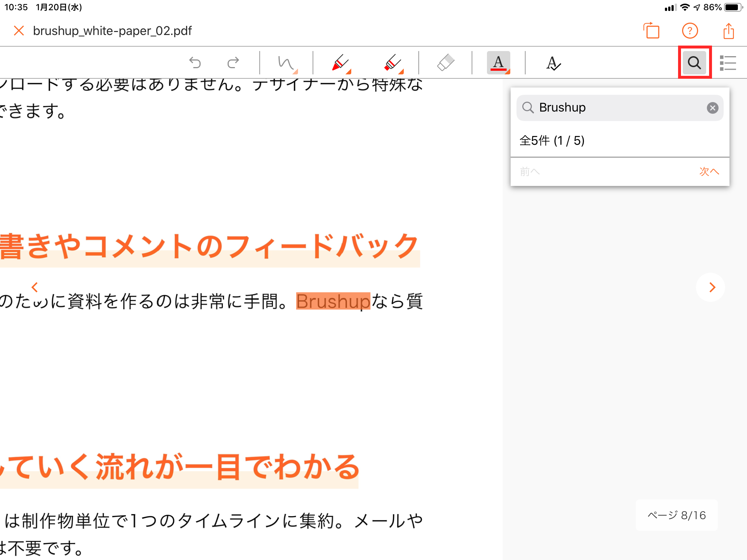Tap the 前へ previous result button
This screenshot has height=560, width=747.
(530, 171)
